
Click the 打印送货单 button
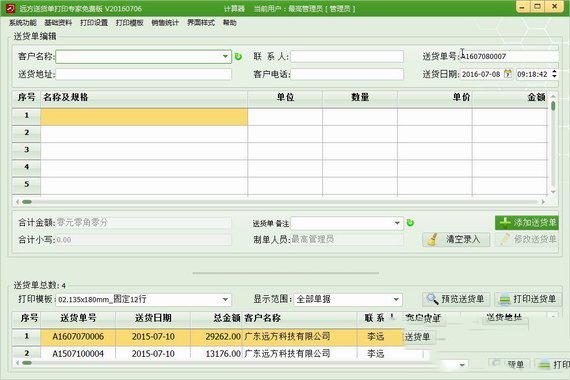click(528, 299)
